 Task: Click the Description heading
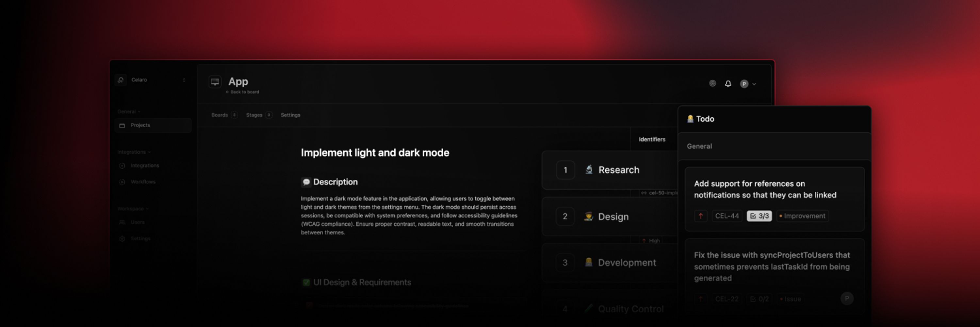(x=335, y=182)
